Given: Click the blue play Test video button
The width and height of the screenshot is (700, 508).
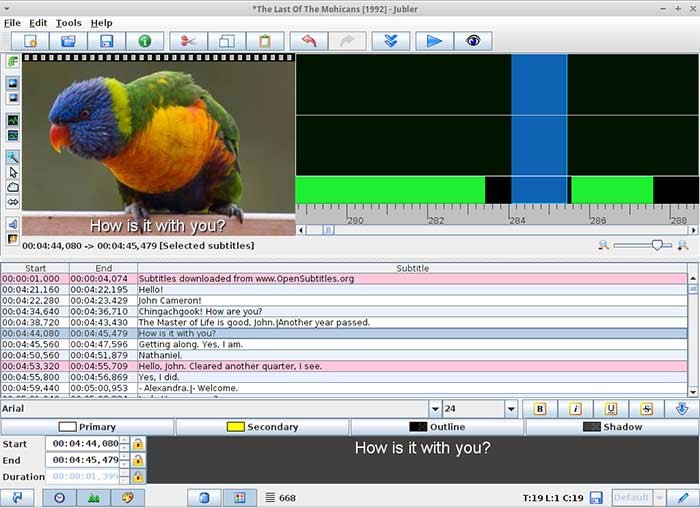Looking at the screenshot, I should pyautogui.click(x=434, y=41).
